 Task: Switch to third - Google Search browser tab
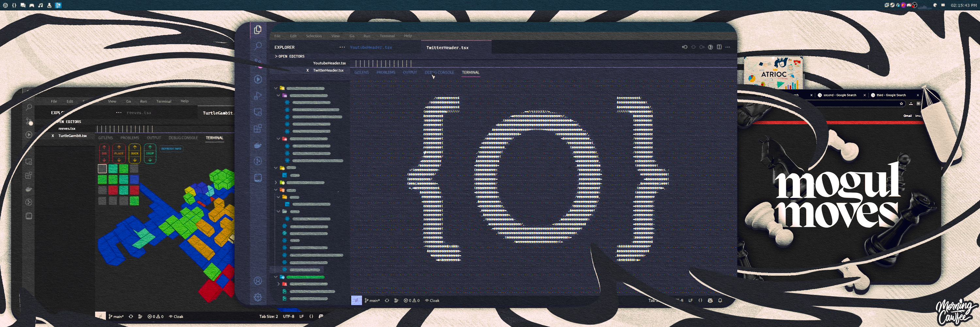[x=891, y=95]
